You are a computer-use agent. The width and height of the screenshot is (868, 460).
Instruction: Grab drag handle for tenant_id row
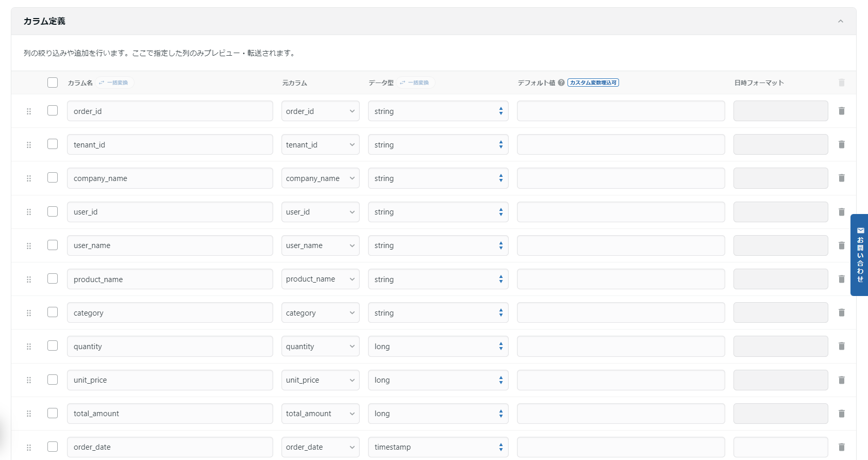[x=29, y=145]
